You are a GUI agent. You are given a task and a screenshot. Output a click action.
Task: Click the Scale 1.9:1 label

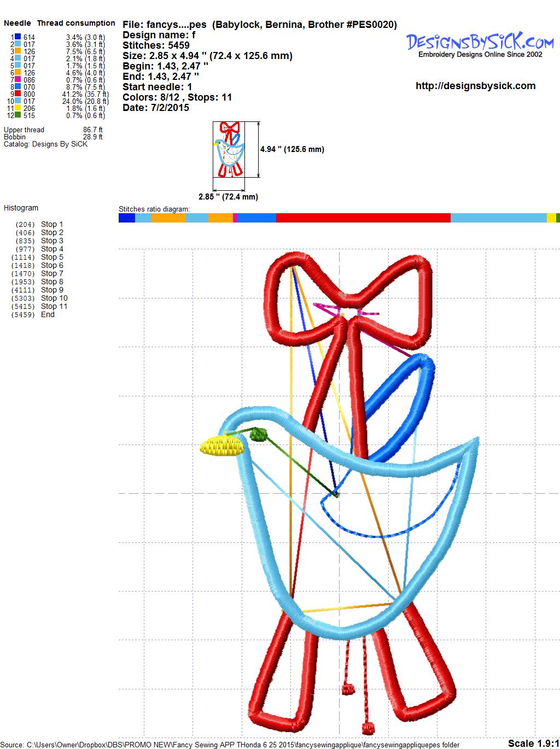pos(533,743)
